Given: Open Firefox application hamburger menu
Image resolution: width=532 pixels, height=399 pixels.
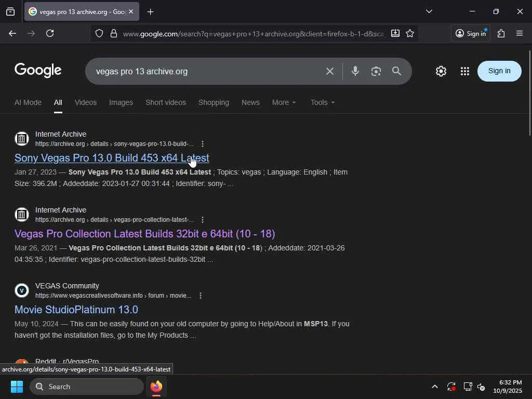Looking at the screenshot, I should point(520,33).
